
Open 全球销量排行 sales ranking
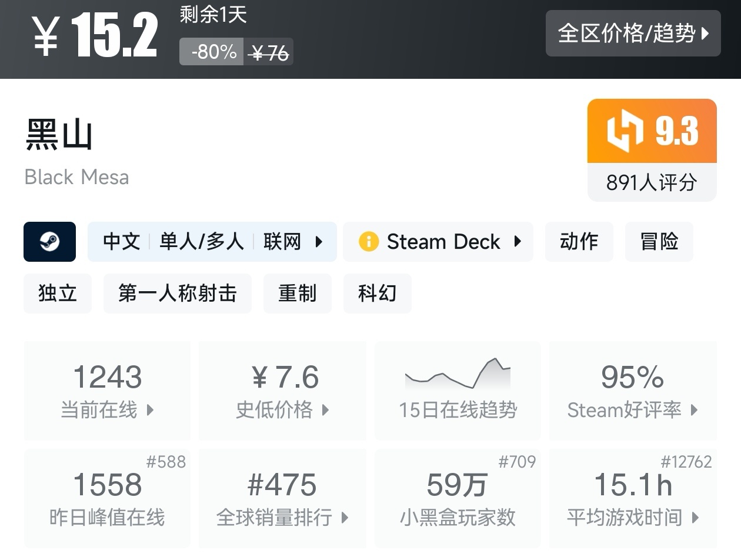[282, 498]
